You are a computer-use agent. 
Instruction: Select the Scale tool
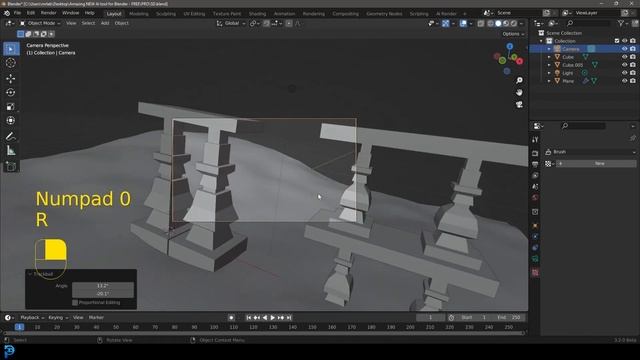[11, 107]
